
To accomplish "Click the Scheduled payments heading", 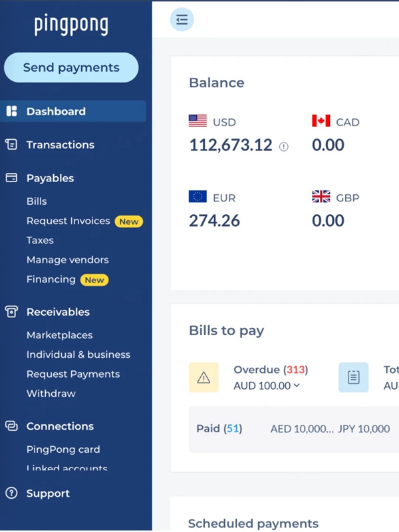I will tap(253, 523).
